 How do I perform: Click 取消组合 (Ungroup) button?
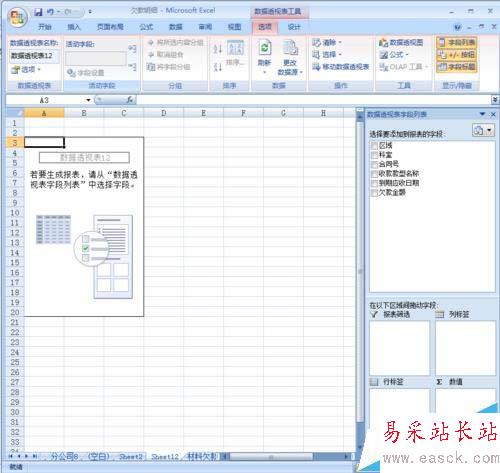point(166,55)
